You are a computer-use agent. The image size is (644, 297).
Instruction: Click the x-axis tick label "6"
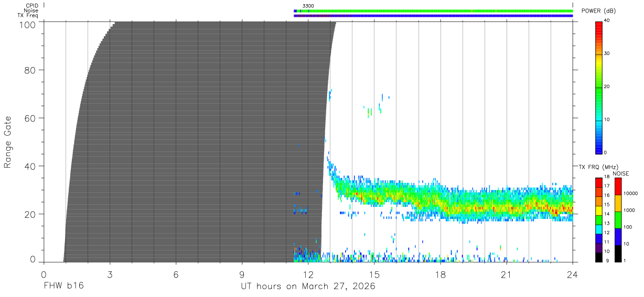(176, 274)
